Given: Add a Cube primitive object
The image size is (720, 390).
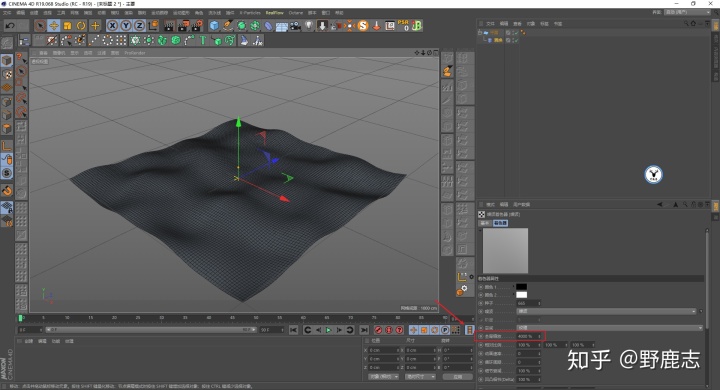Looking at the screenshot, I should (x=214, y=26).
